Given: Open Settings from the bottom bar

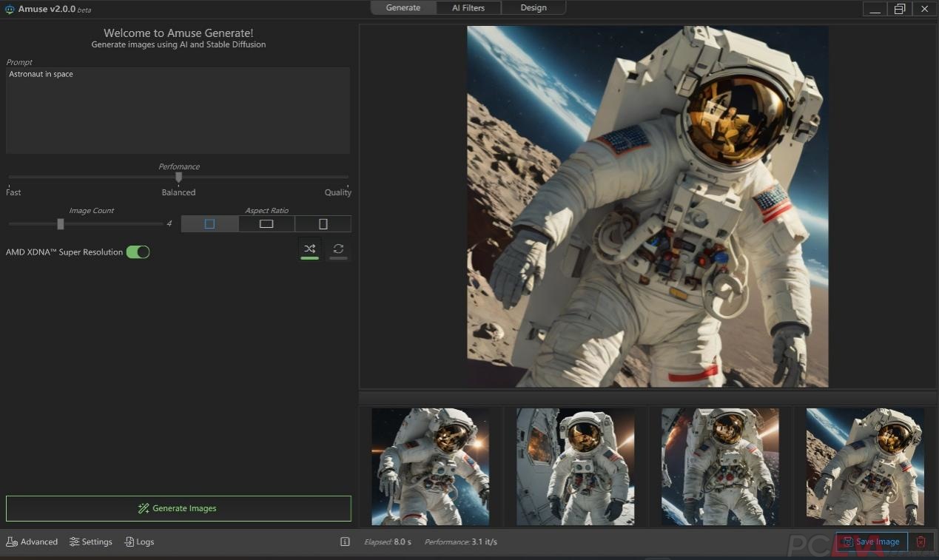Looking at the screenshot, I should pos(90,542).
